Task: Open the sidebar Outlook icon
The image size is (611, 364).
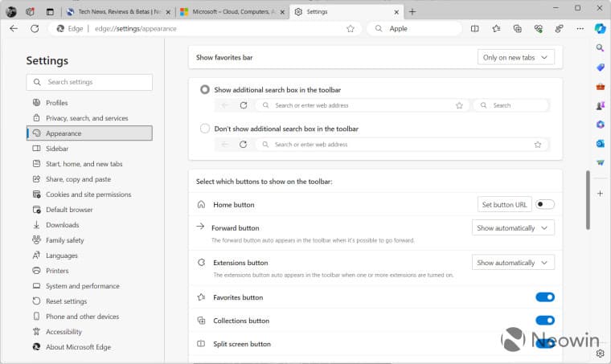Action: pos(600,144)
